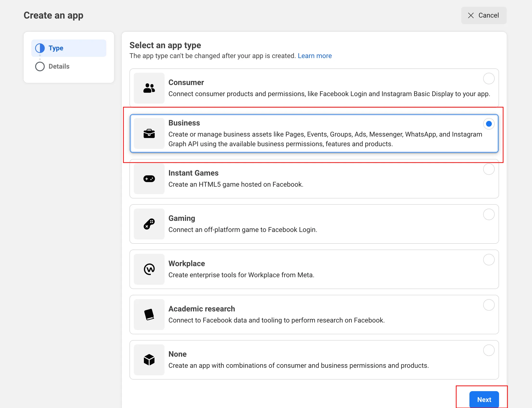532x408 pixels.
Task: Click the Gaming gamepad icon
Action: click(x=149, y=224)
